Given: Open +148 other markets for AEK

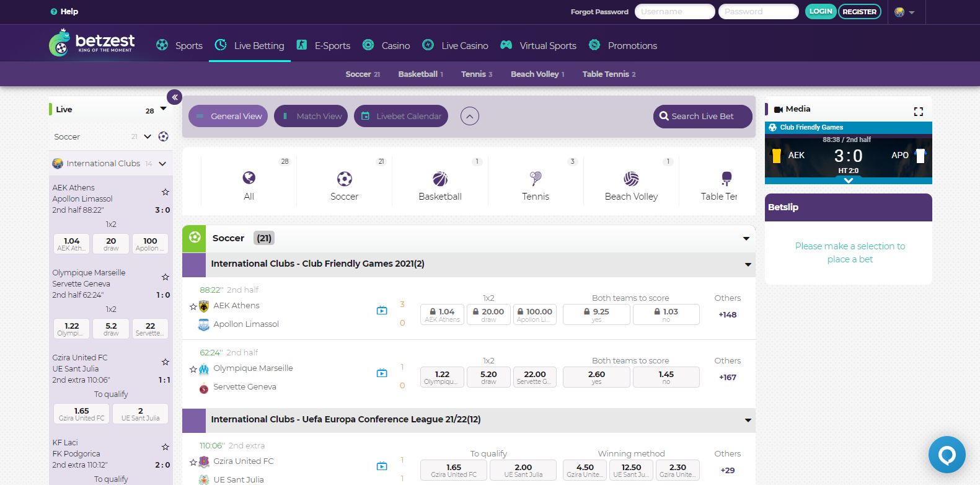Looking at the screenshot, I should click(x=728, y=314).
